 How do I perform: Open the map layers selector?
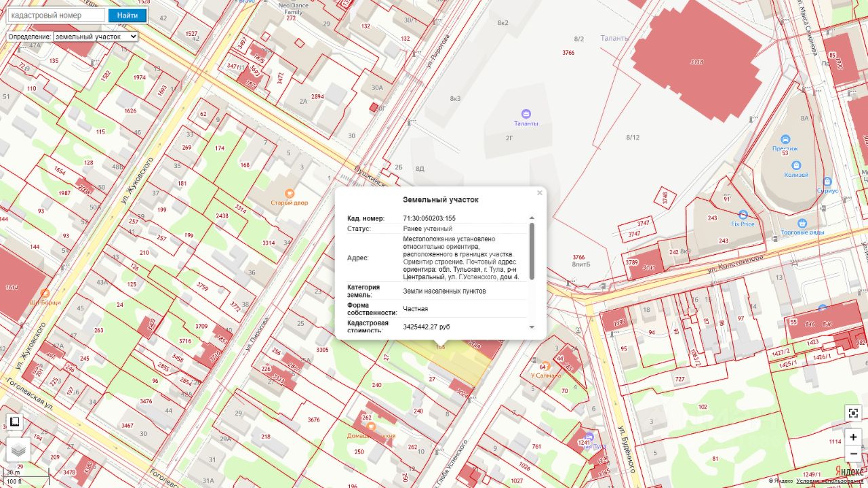(x=19, y=449)
